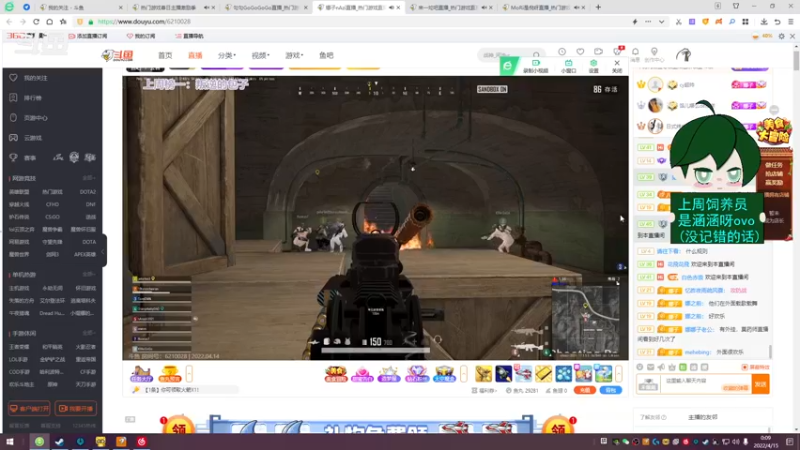
Task: Open watch history clock icon
Action: click(x=562, y=52)
